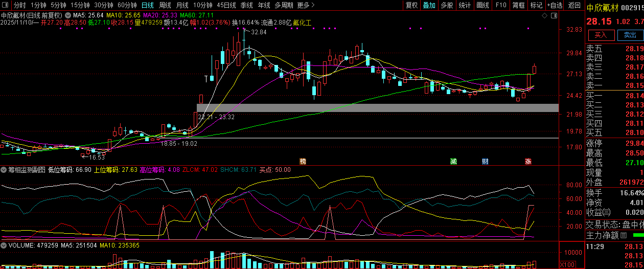Add stock with +自选 button
This screenshot has width=644, height=269.
(x=555, y=5)
